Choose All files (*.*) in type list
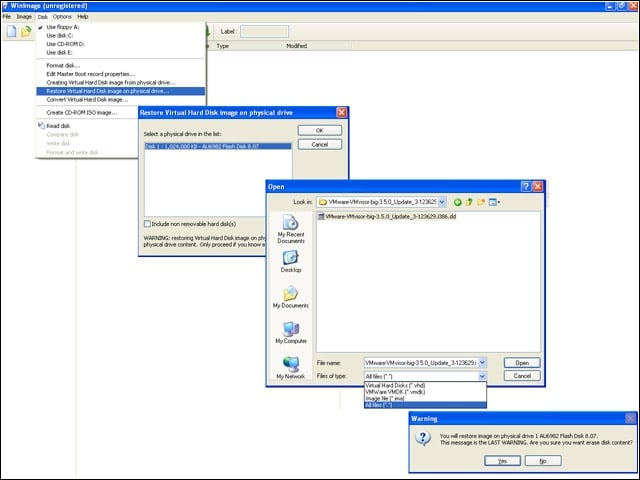 point(425,405)
